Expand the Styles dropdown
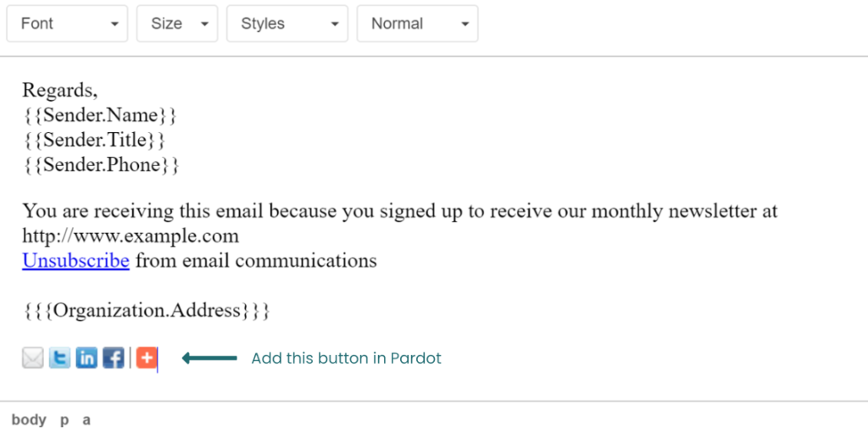 pos(287,24)
